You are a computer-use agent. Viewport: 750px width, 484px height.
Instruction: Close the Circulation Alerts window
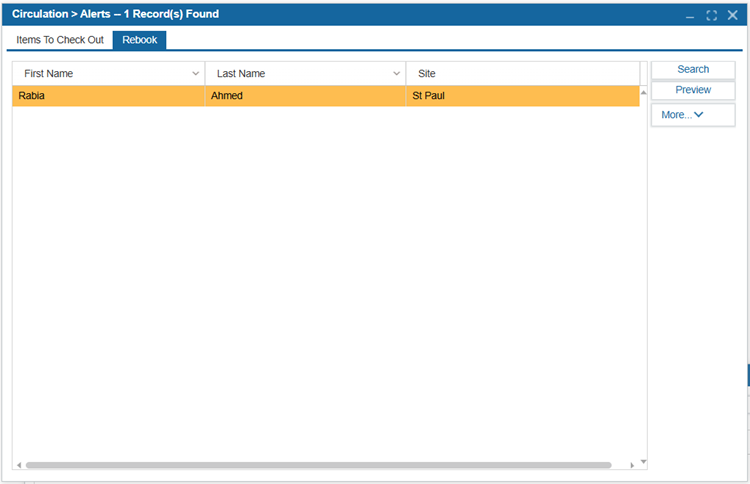(732, 16)
